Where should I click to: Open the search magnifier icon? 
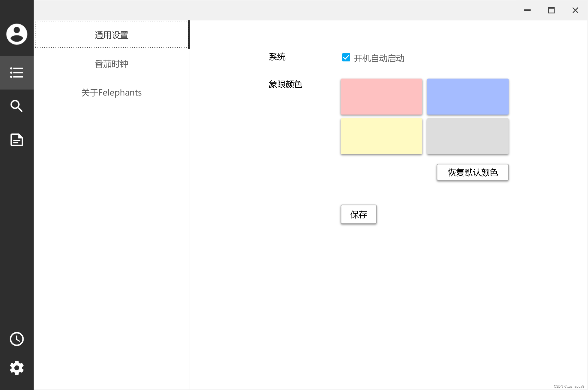[x=17, y=106]
